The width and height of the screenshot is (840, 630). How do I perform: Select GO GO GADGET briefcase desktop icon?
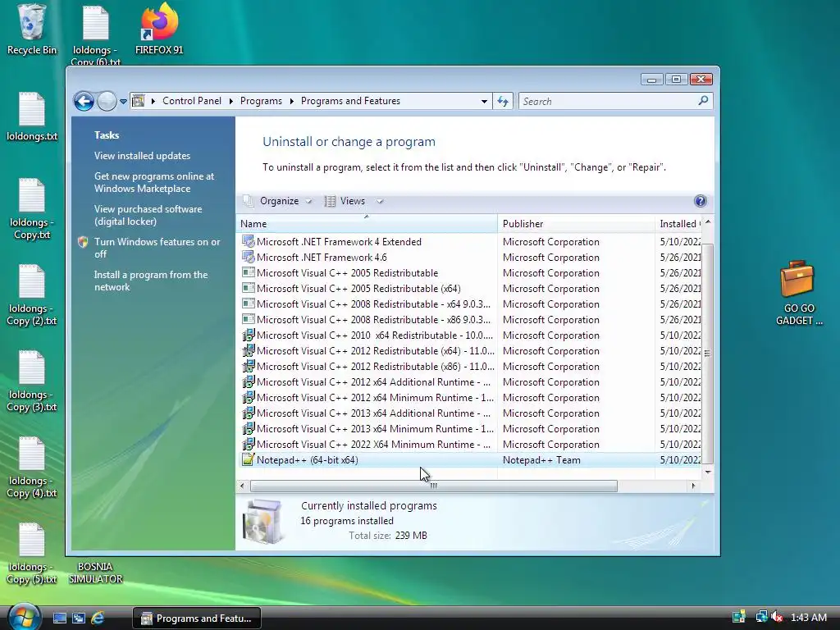point(798,294)
